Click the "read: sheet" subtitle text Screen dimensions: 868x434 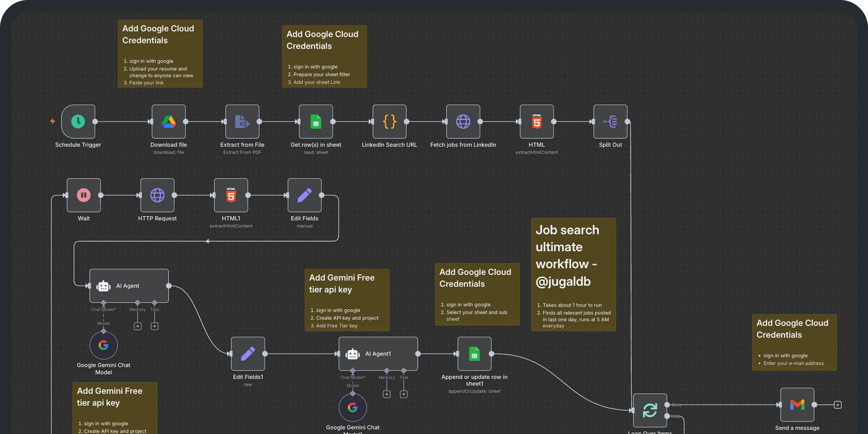pyautogui.click(x=316, y=152)
